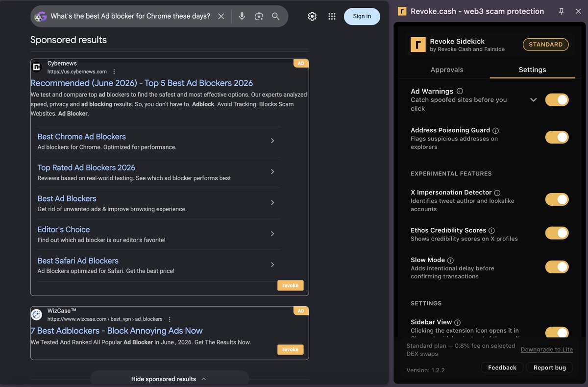Viewport: 588px width, 387px height.
Task: Click the Revoke Sidekick logo in the panel header
Action: (x=418, y=45)
